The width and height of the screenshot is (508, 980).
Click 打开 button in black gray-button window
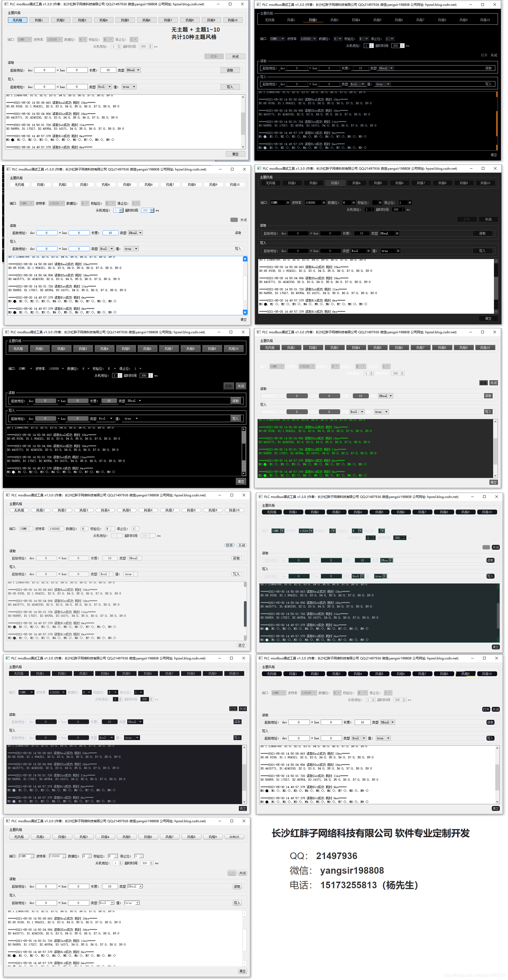click(229, 386)
